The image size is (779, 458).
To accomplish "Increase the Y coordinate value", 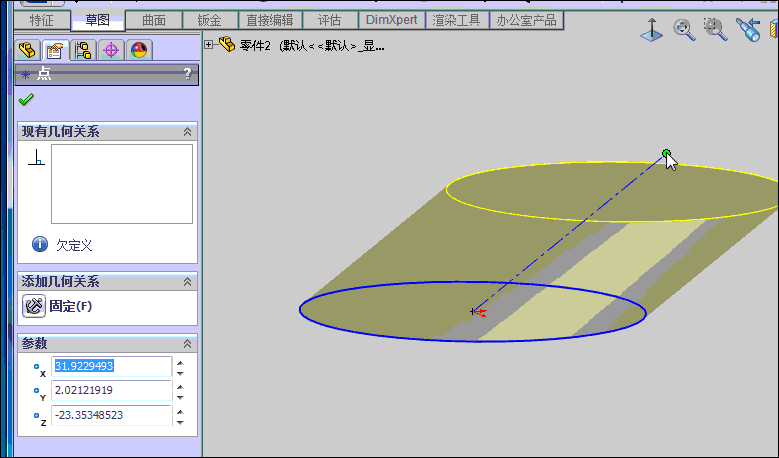I will pos(180,387).
